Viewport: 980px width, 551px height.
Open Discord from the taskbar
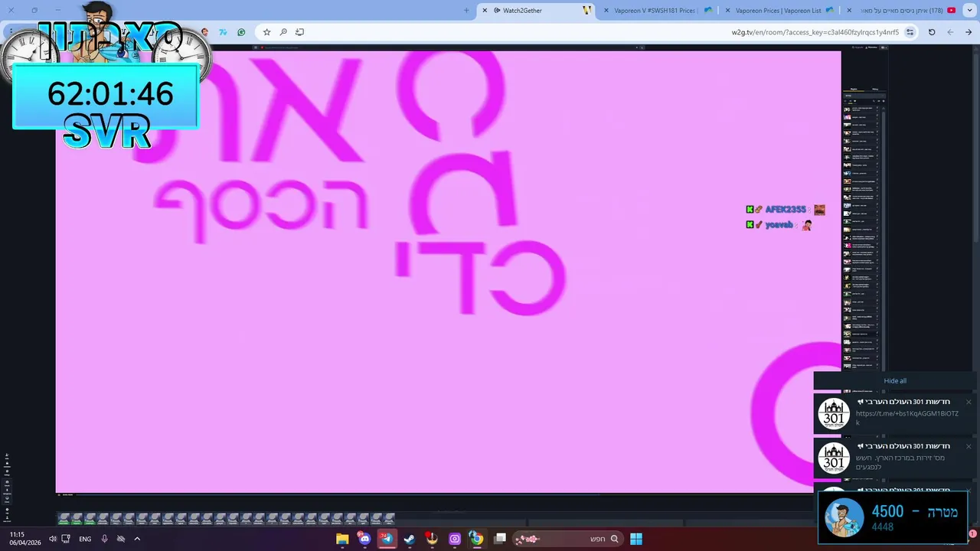(x=364, y=539)
